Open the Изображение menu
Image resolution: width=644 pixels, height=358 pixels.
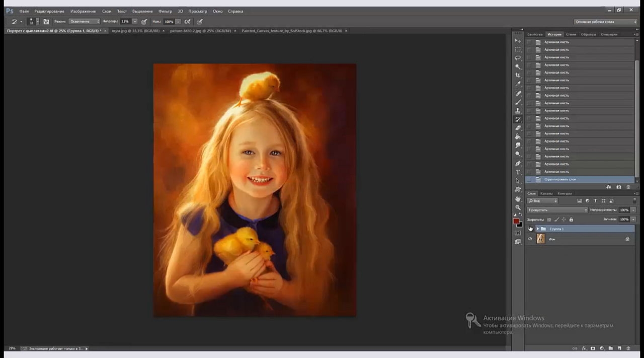click(83, 11)
